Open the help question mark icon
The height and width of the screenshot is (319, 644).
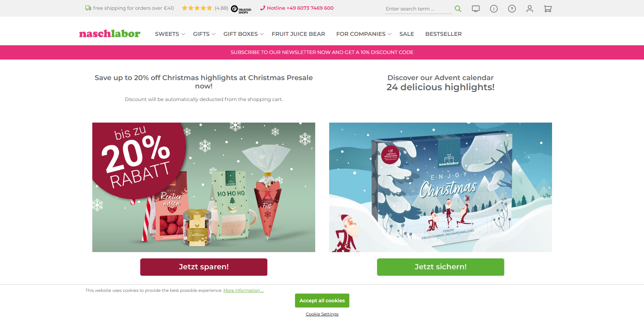pyautogui.click(x=512, y=9)
